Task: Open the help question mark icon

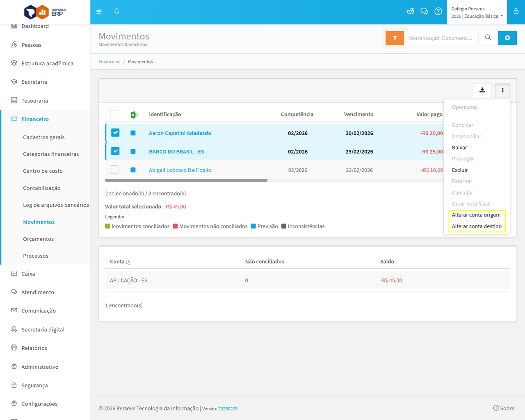Action: tap(438, 11)
